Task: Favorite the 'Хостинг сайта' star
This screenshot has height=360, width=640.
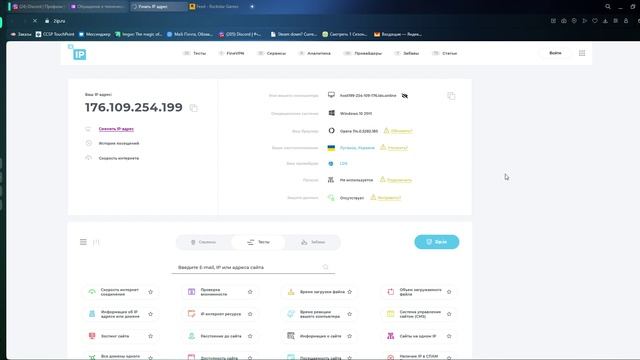Action: point(151,336)
